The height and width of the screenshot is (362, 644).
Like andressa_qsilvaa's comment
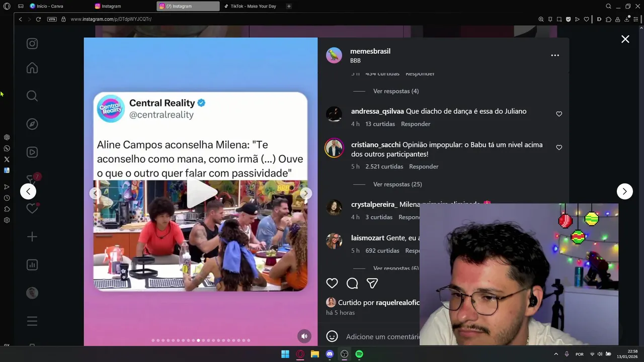coord(559,114)
